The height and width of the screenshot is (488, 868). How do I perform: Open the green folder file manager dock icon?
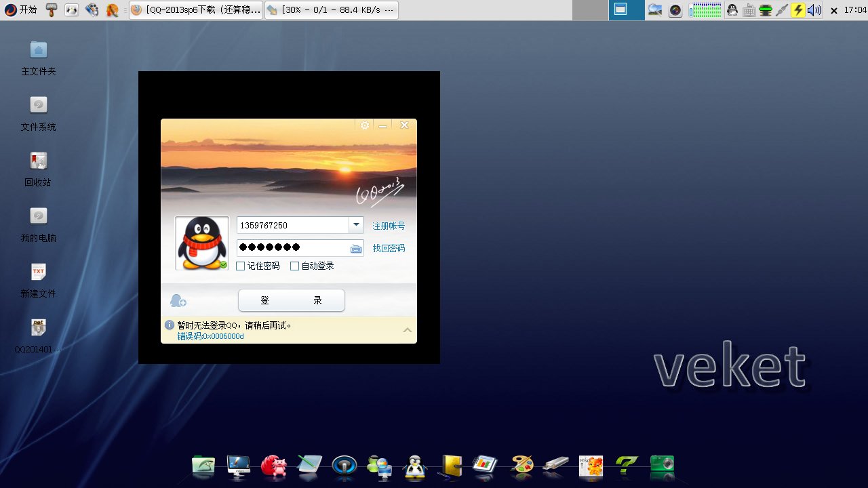204,466
